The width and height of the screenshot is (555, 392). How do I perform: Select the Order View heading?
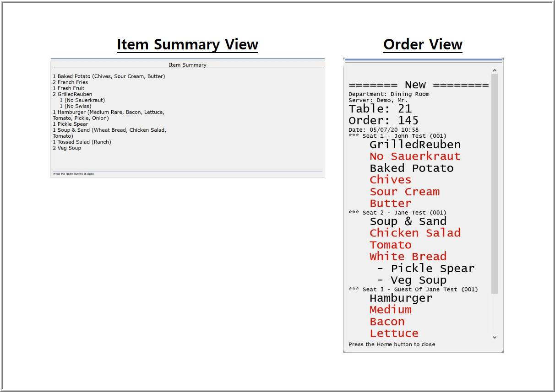tap(423, 44)
